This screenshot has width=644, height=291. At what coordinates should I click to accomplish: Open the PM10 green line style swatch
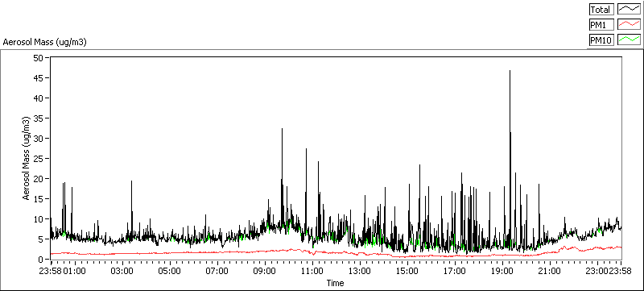[629, 39]
